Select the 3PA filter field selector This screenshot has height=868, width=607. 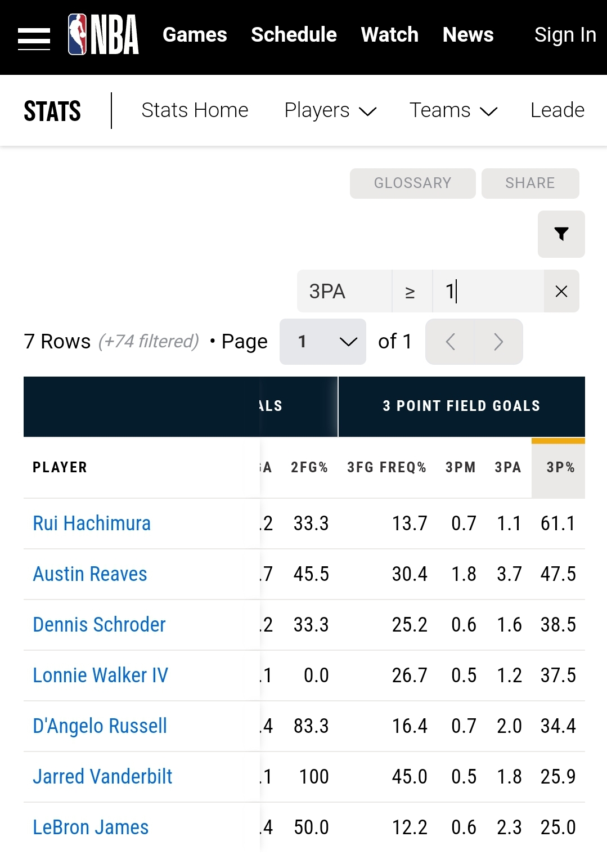pyautogui.click(x=344, y=292)
